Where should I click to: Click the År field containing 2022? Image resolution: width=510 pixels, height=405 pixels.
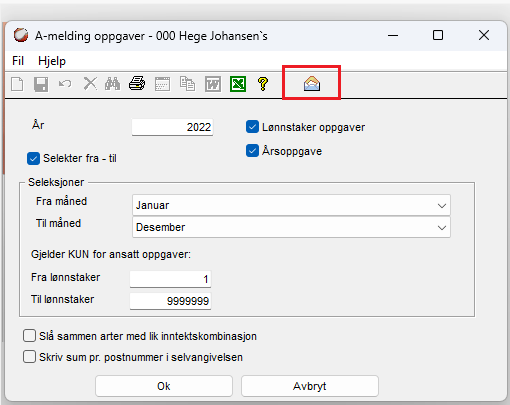[x=172, y=127]
